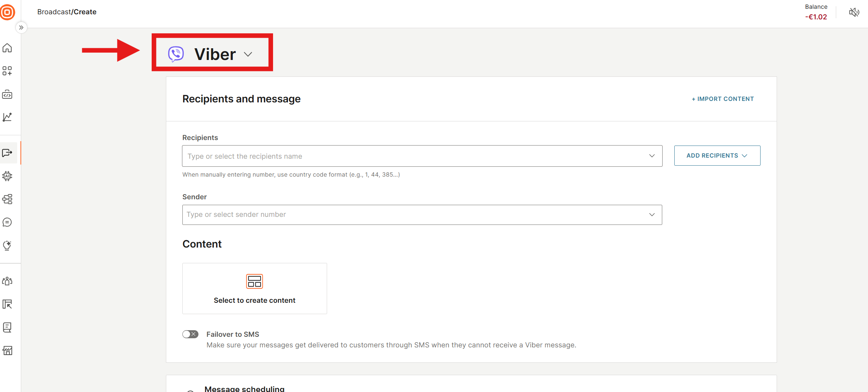Select the Broadcast icon in the sidebar
This screenshot has height=392, width=868.
[7, 153]
